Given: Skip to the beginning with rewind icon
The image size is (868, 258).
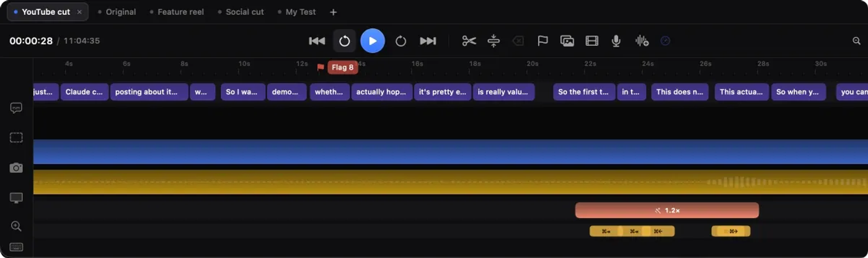Looking at the screenshot, I should (317, 41).
